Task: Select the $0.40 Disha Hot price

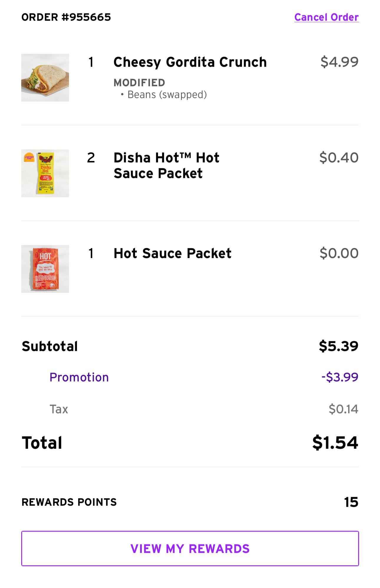Action: (339, 158)
